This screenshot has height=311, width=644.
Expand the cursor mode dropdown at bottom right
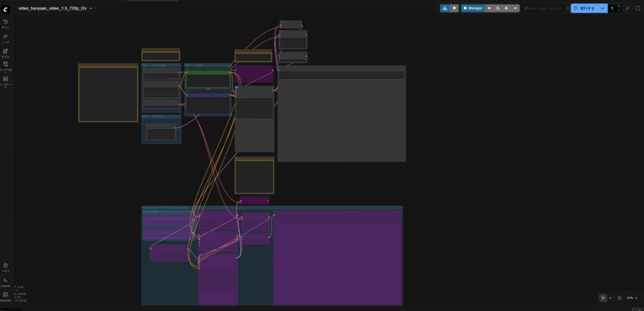tap(610, 298)
